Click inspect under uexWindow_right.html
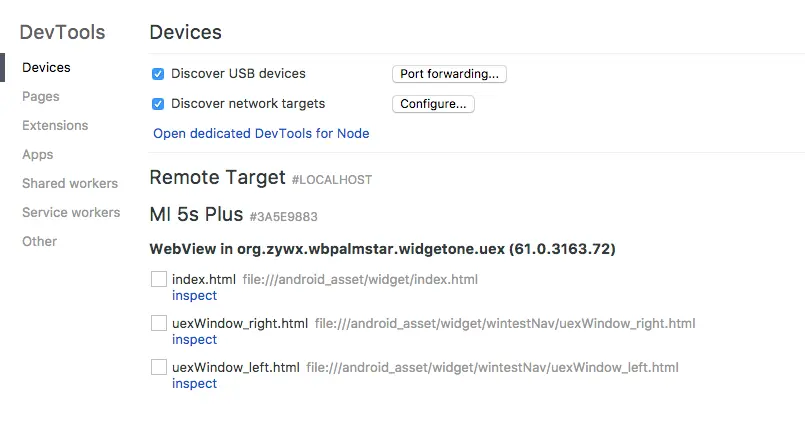 195,340
